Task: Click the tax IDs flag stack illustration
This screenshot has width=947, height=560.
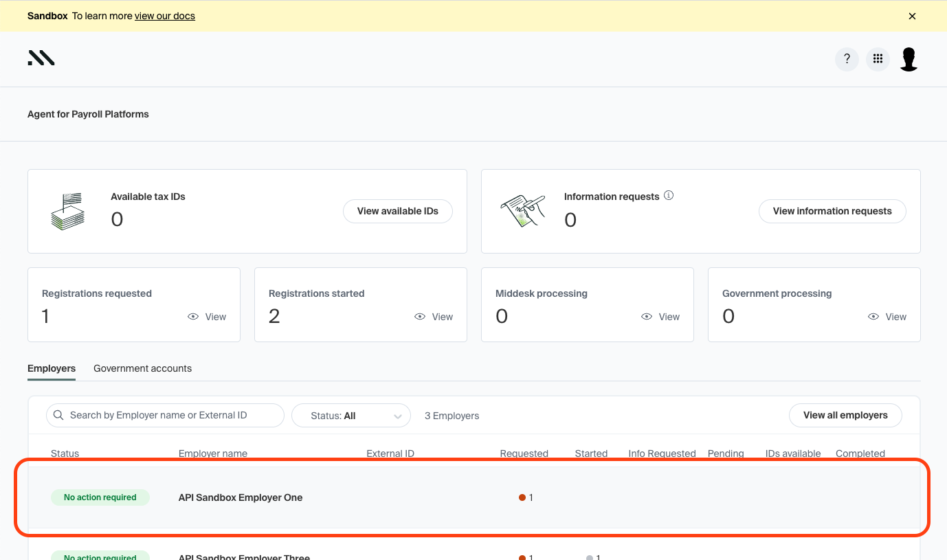Action: click(x=68, y=211)
